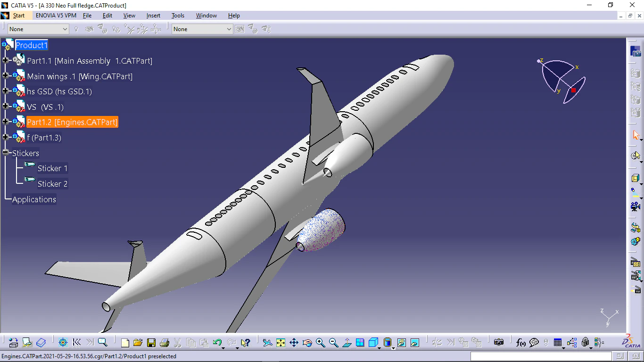Expand the f (Part1.3) node

[6, 137]
